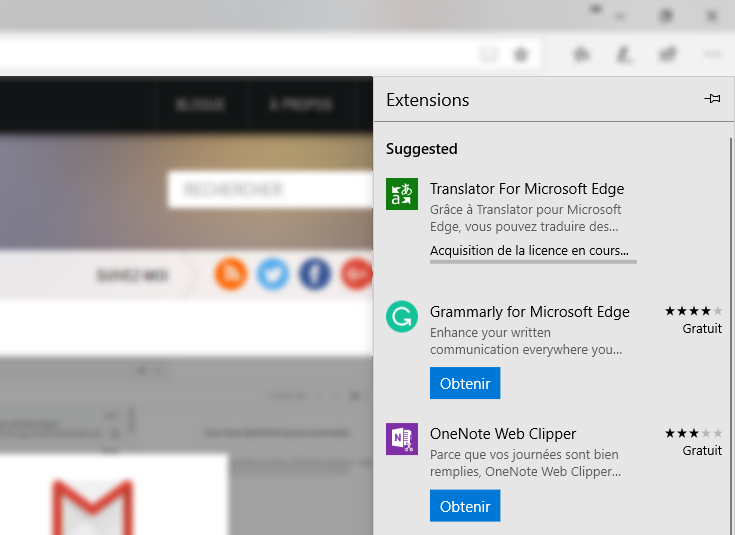Open the Edge more menu (ellipsis)
Screen dimensions: 735x535
point(712,55)
